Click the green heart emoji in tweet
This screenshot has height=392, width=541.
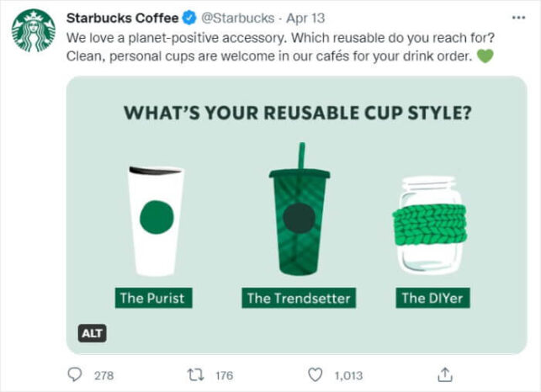[485, 56]
